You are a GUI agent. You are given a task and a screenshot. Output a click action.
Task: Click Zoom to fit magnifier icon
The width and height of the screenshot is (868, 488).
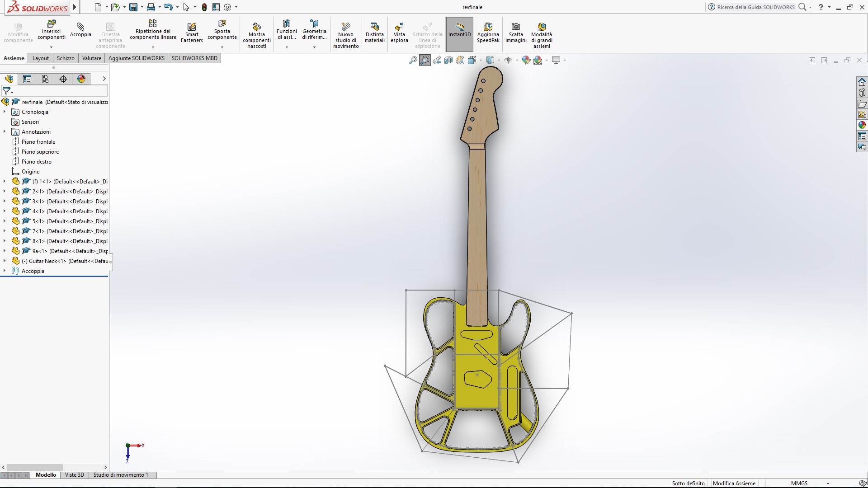click(413, 60)
